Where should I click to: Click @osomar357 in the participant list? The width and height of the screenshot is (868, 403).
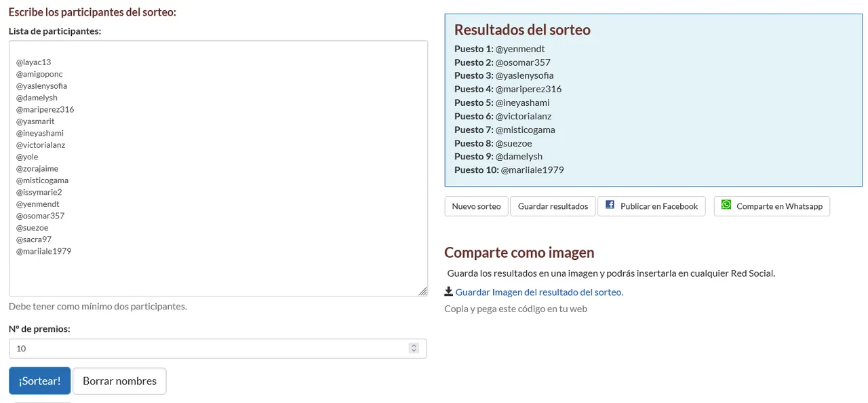(41, 216)
